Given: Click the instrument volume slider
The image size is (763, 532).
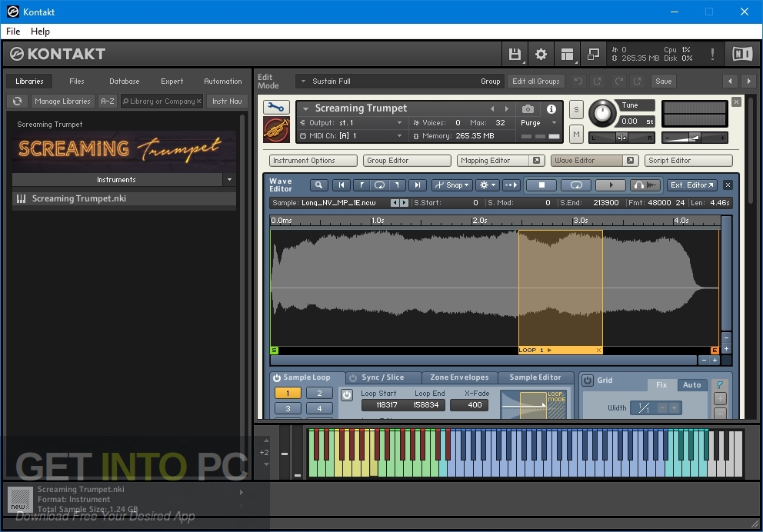Looking at the screenshot, I should coord(695,138).
